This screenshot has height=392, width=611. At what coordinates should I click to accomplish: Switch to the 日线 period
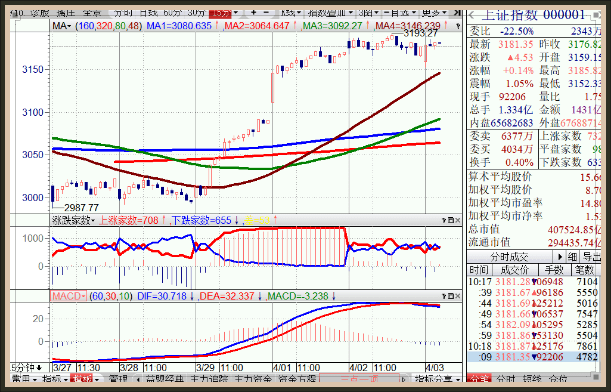[x=148, y=13]
